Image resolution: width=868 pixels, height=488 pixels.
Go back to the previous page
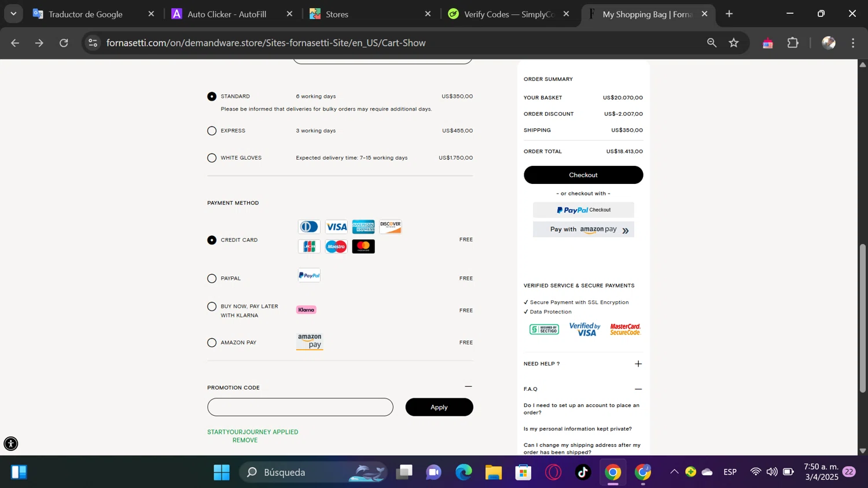pyautogui.click(x=15, y=43)
